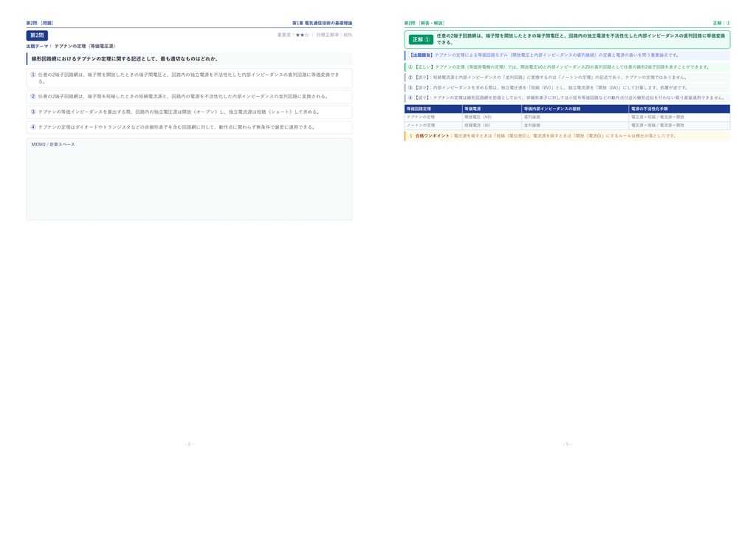The height and width of the screenshot is (535, 756).
Task: Click the green 正解 ① badge
Action: (421, 40)
